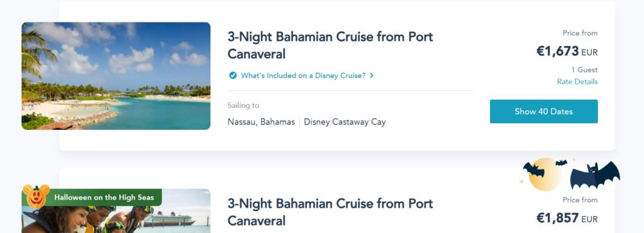This screenshot has height=233, width=644.
Task: Click the small bat above the moon
Action: click(562, 163)
